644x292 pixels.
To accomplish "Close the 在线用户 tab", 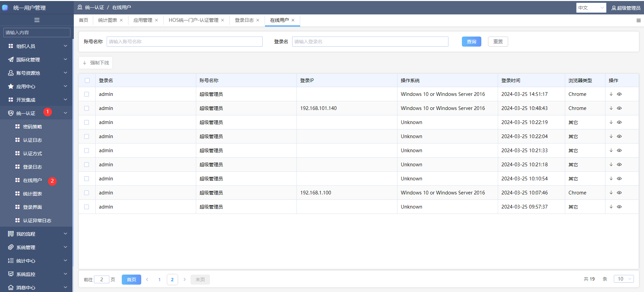I will click(293, 20).
